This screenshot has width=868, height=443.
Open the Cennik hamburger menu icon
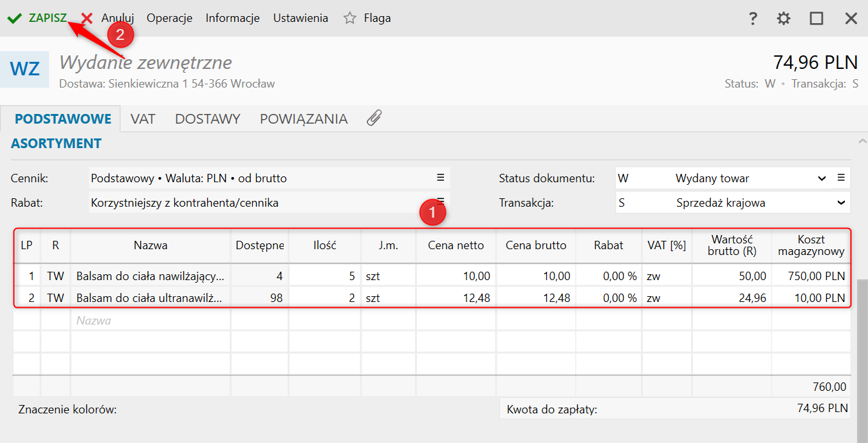[x=441, y=178]
